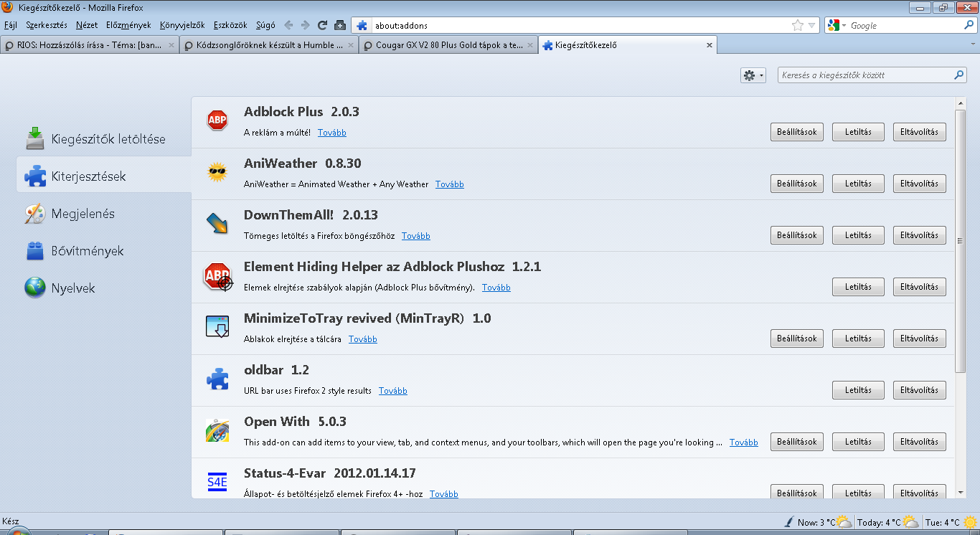Remove Status-4-Evar with Eltávolítás
980x535 pixels.
(x=920, y=493)
